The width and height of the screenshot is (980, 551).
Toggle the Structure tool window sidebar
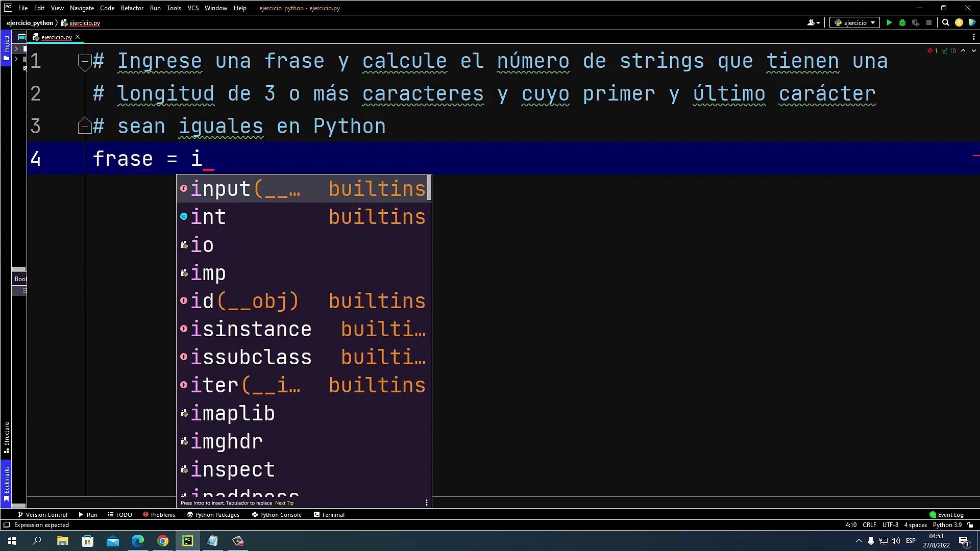(x=6, y=437)
